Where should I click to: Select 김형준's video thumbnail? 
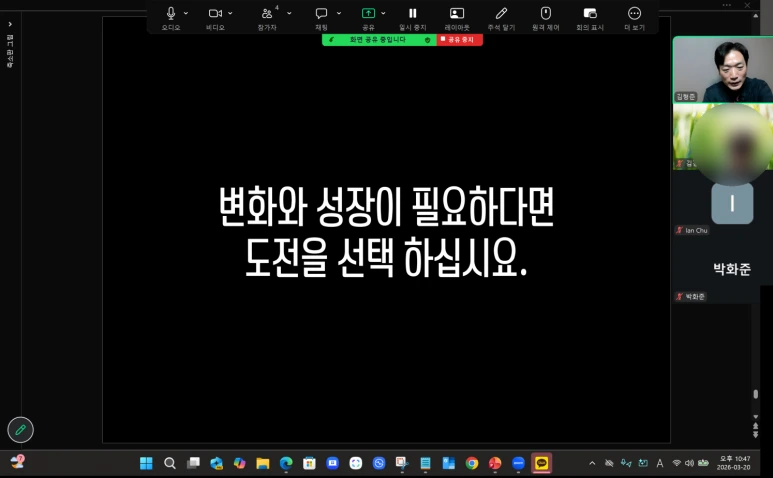coord(723,69)
